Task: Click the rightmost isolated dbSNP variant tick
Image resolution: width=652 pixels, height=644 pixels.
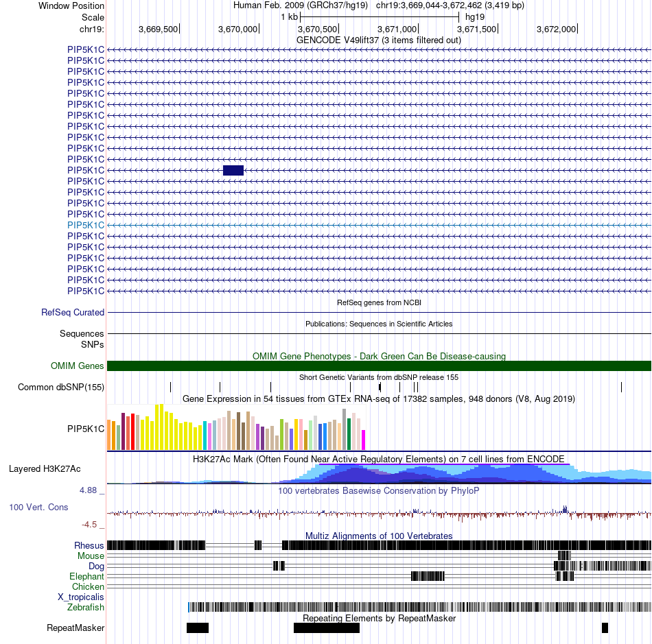Action: (x=621, y=387)
